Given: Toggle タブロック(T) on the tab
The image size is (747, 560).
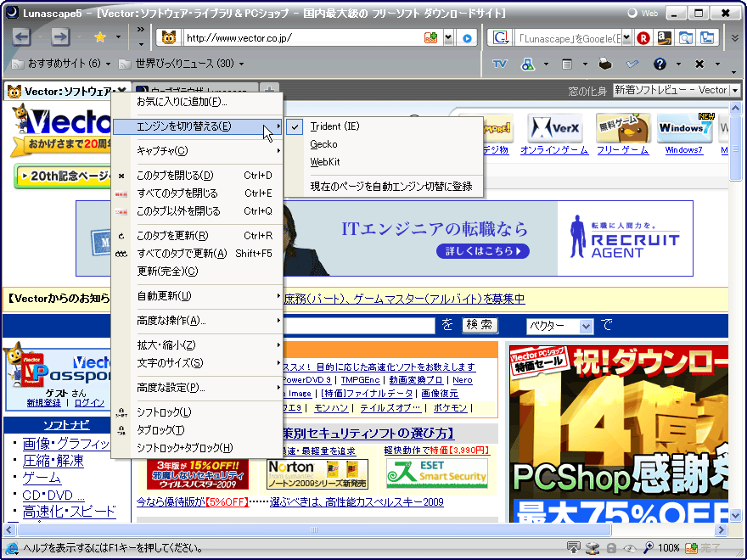Looking at the screenshot, I should click(x=197, y=430).
